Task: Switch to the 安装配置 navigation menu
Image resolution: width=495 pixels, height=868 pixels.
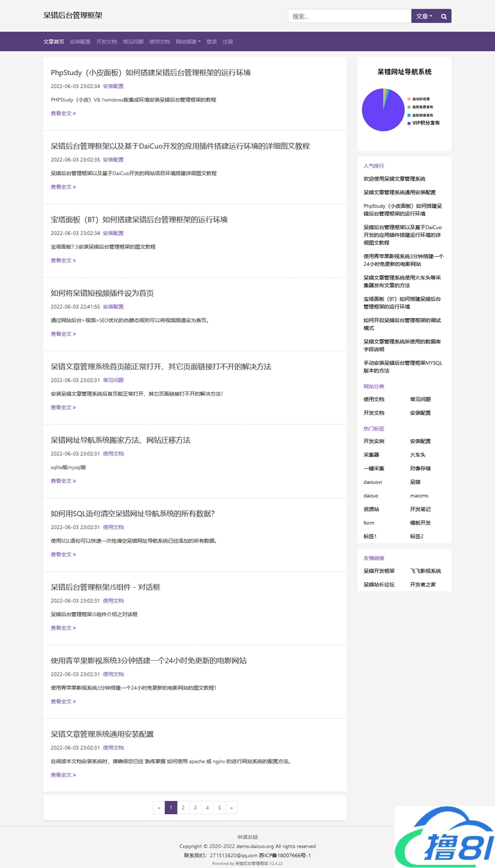Action: [x=81, y=41]
